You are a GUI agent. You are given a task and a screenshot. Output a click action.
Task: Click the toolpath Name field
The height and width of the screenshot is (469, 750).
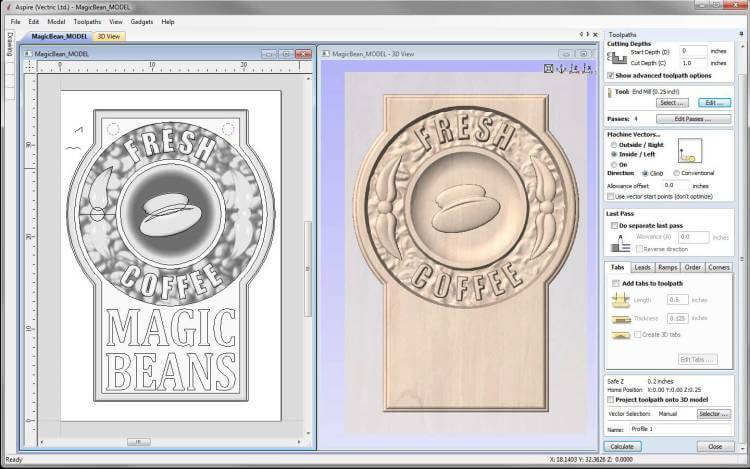pos(680,429)
